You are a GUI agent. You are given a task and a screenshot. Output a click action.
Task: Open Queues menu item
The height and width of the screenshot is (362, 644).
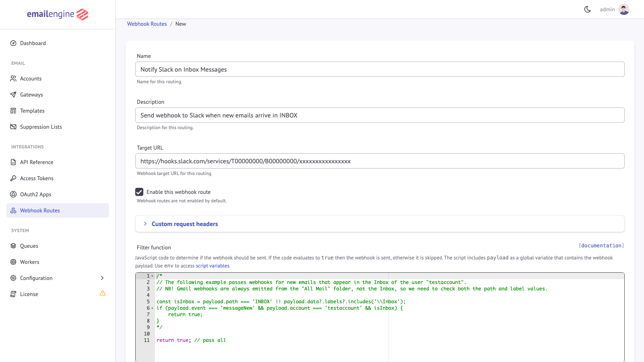[x=58, y=246]
